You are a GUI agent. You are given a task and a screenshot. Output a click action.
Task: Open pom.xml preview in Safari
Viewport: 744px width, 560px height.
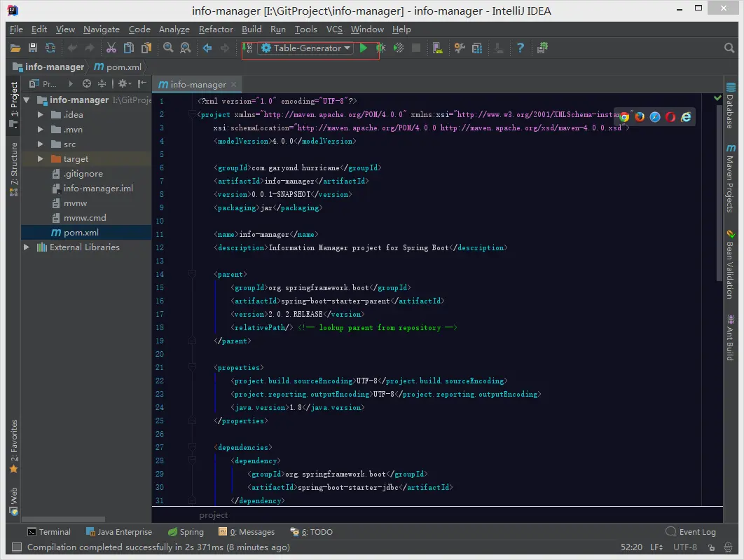(x=655, y=117)
